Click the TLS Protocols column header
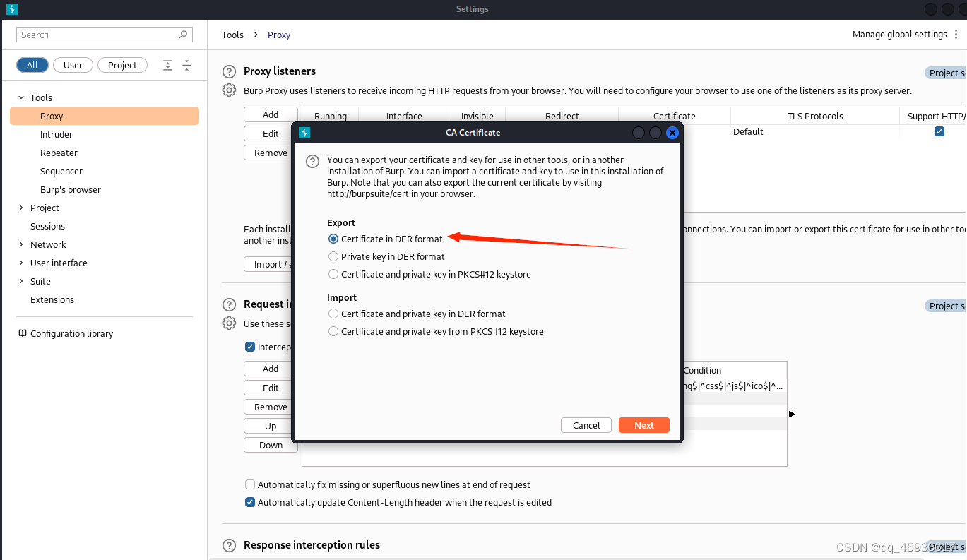 pyautogui.click(x=815, y=116)
